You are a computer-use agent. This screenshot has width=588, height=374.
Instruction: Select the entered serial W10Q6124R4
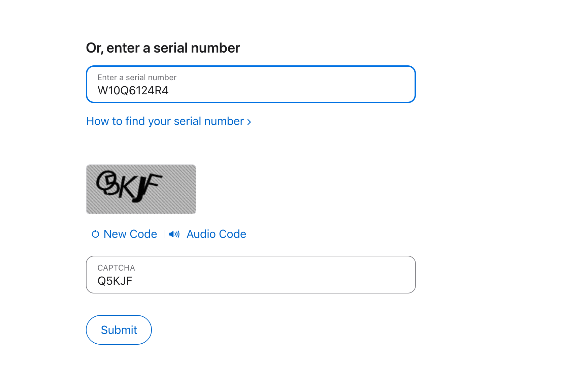point(133,90)
